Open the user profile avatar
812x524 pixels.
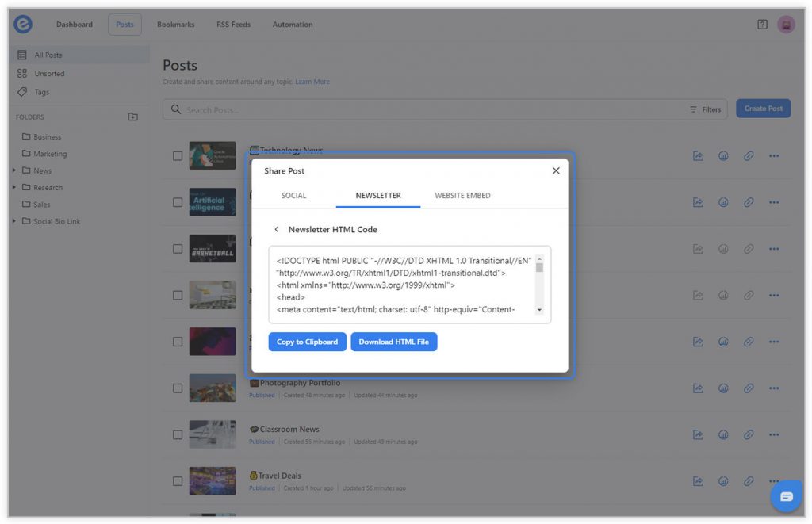(x=786, y=25)
